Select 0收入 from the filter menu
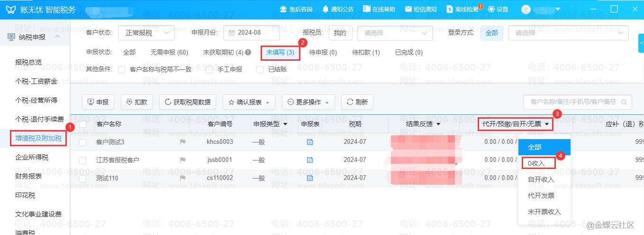 coord(536,163)
